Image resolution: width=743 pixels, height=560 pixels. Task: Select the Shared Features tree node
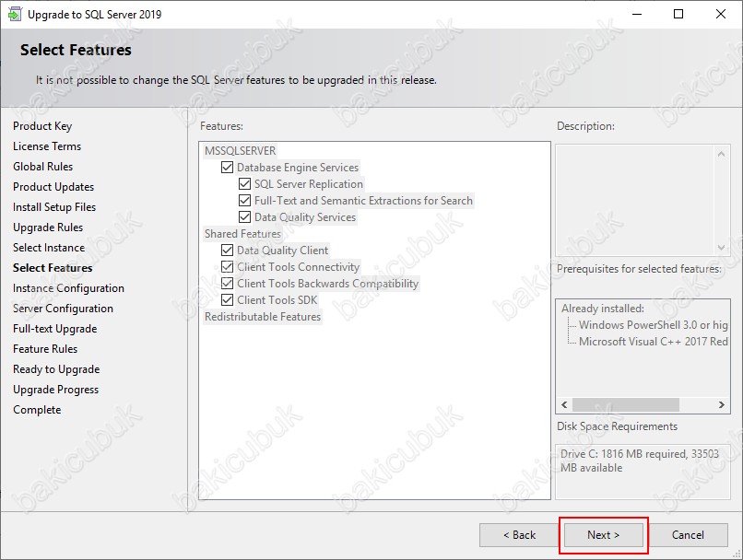242,233
